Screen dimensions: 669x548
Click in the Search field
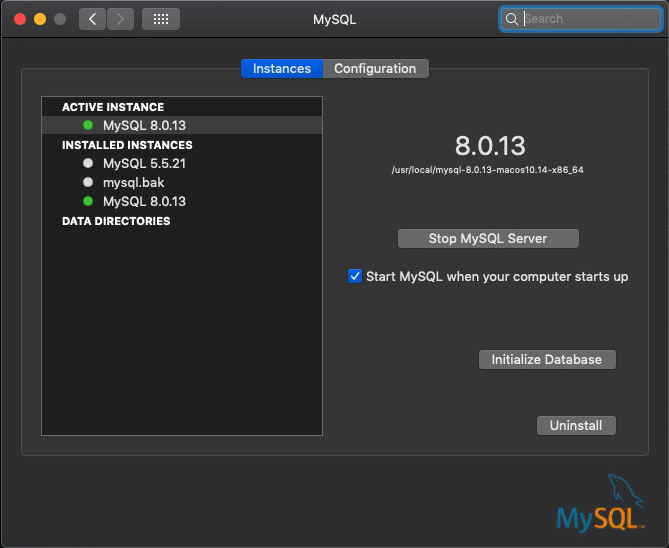pyautogui.click(x=581, y=19)
